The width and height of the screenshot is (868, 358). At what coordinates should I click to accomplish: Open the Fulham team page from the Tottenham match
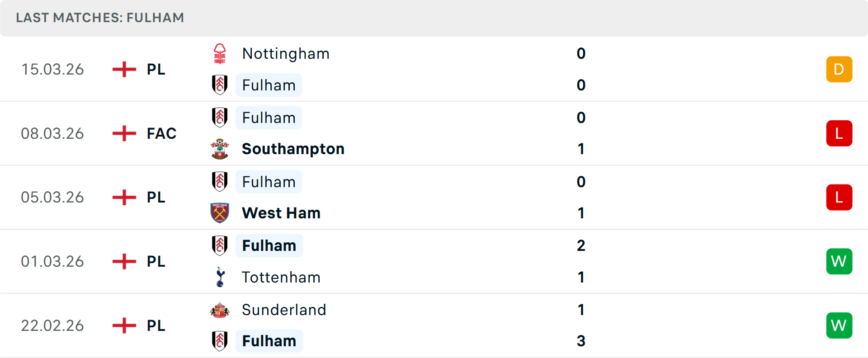(269, 245)
